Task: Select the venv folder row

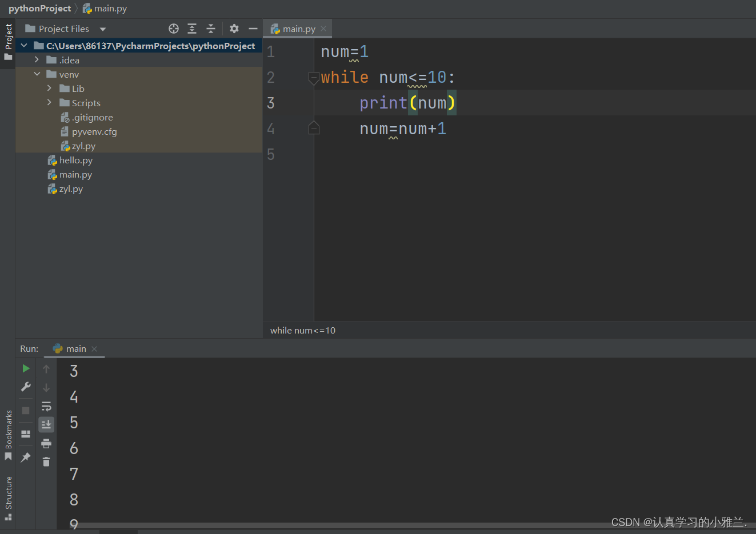Action: [139, 74]
